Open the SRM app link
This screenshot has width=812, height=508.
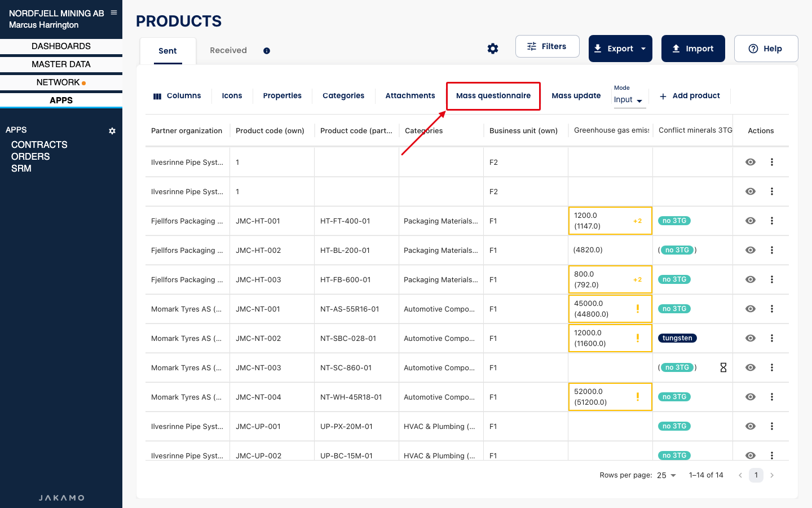click(21, 168)
